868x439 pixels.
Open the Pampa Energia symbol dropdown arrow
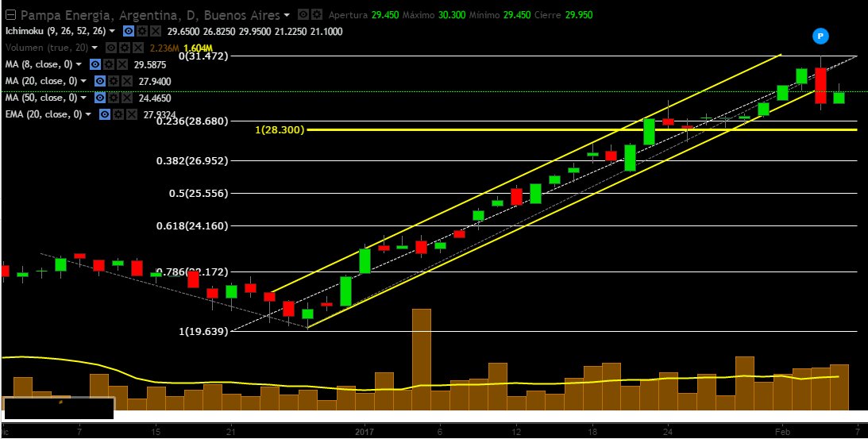(286, 16)
